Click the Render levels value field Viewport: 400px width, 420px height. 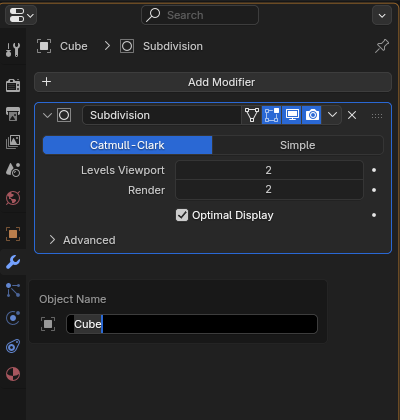269,190
